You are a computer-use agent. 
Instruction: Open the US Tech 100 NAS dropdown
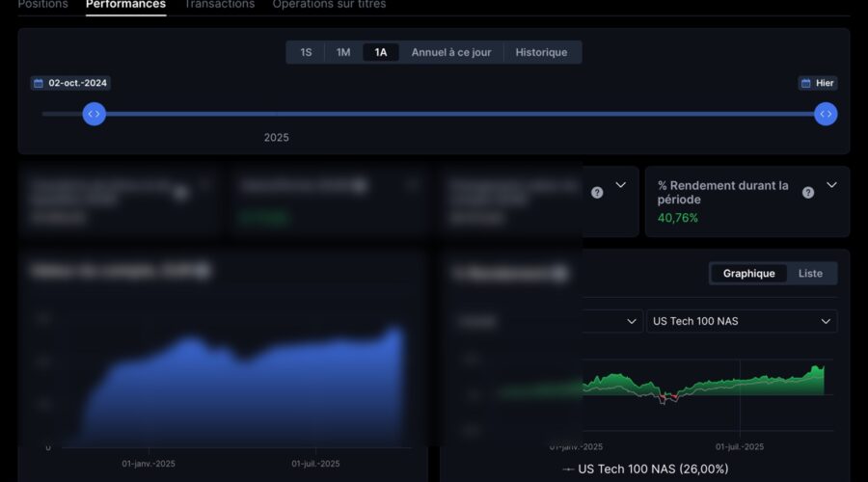741,321
